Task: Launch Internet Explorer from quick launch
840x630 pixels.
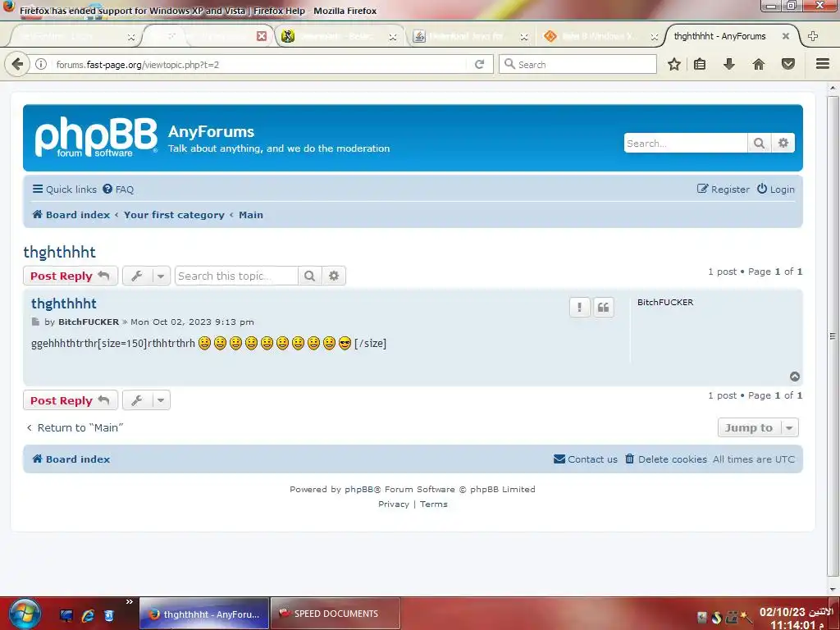Action: click(x=88, y=615)
